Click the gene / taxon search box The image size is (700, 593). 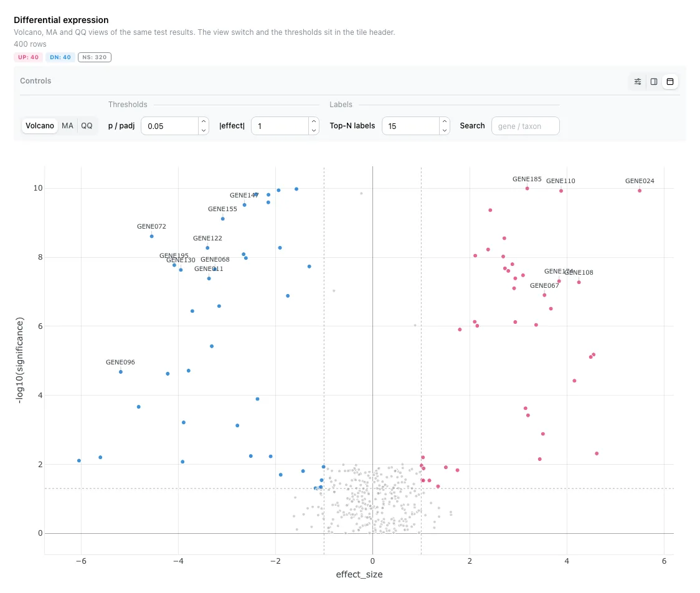(526, 126)
